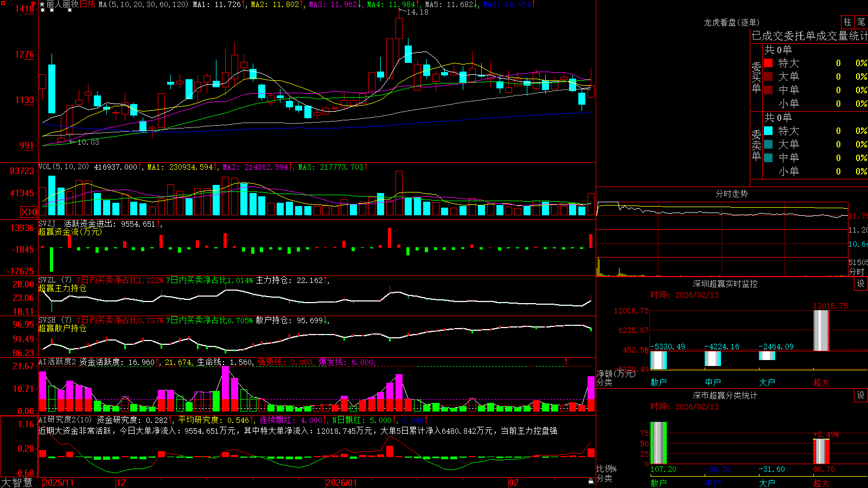Click the 主力持仓: 22.162 value
This screenshot has height=488, width=868.
pyautogui.click(x=292, y=280)
